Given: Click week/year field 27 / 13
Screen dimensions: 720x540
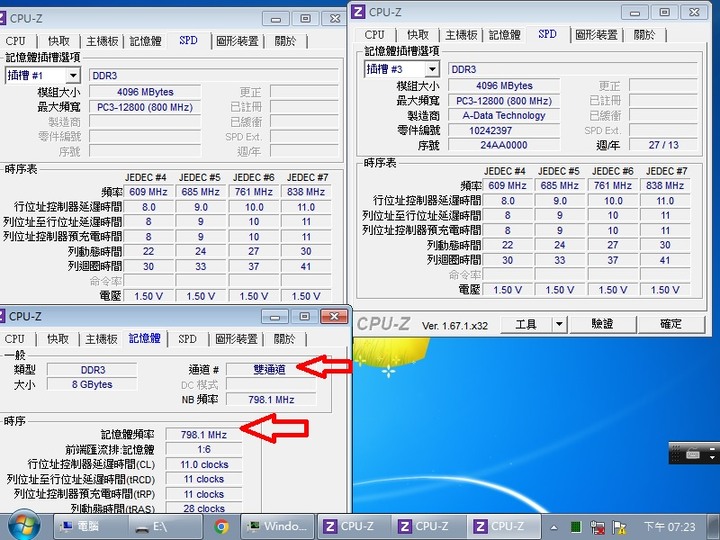Looking at the screenshot, I should (664, 145).
